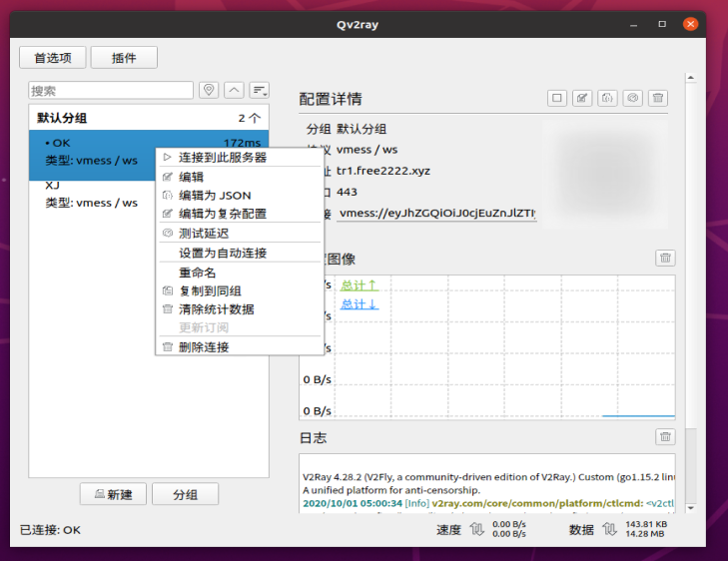Click the copy icon beside 复制到同组
Screen dimensions: 728x561
coord(168,290)
